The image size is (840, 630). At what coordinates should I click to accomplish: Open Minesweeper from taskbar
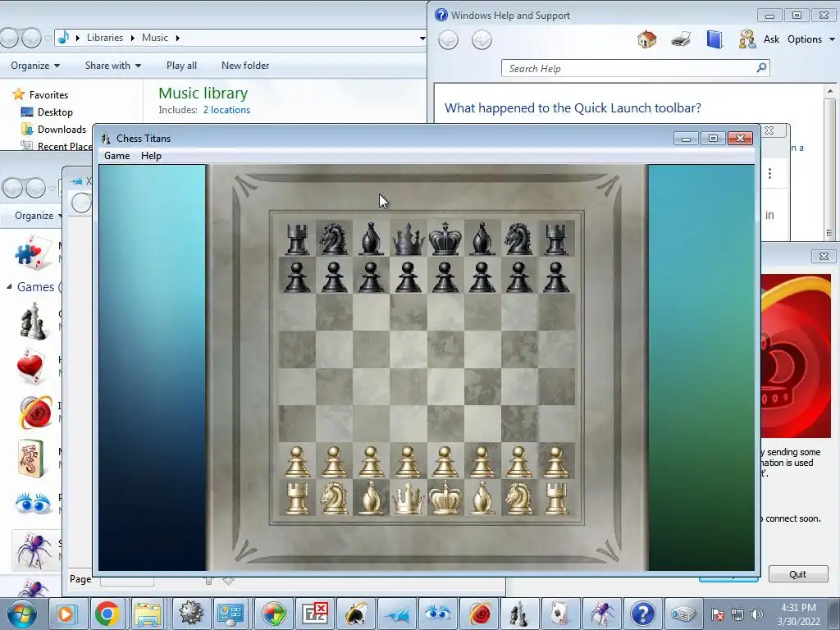coord(190,614)
